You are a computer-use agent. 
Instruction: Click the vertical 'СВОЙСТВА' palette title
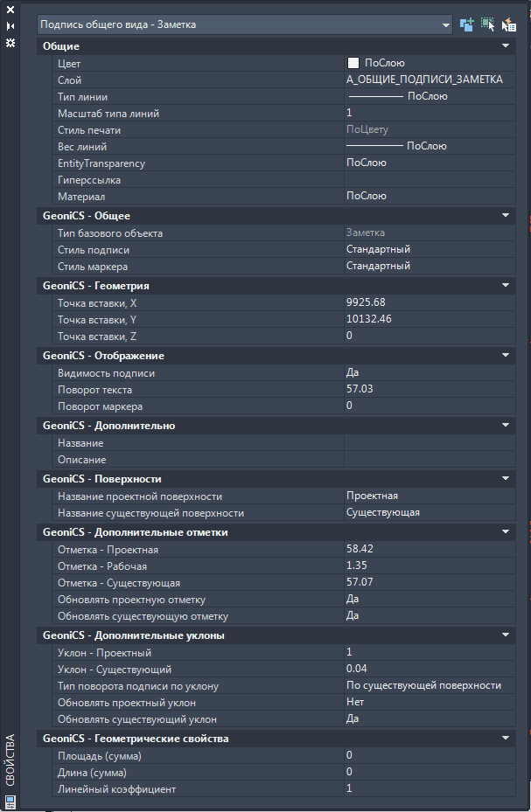click(10, 760)
